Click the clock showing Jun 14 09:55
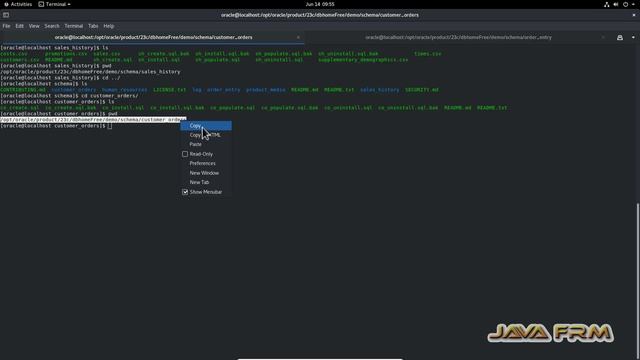This screenshot has width=640, height=360. 320,4
